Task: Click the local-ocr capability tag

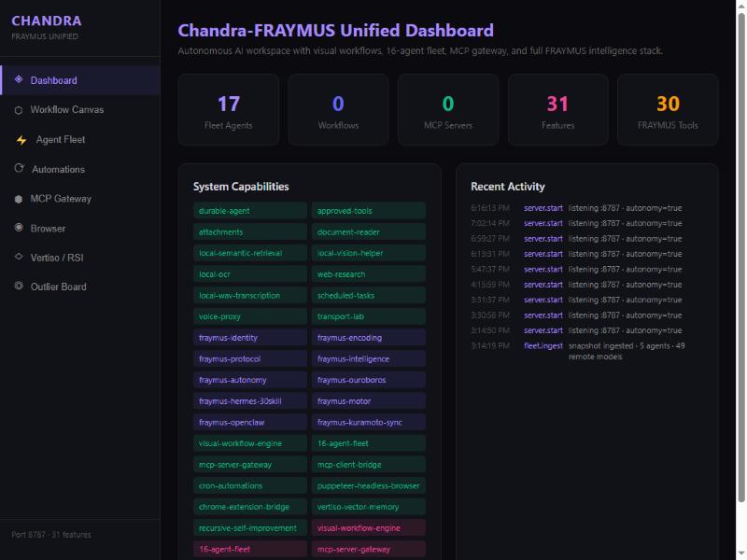Action: click(250, 274)
